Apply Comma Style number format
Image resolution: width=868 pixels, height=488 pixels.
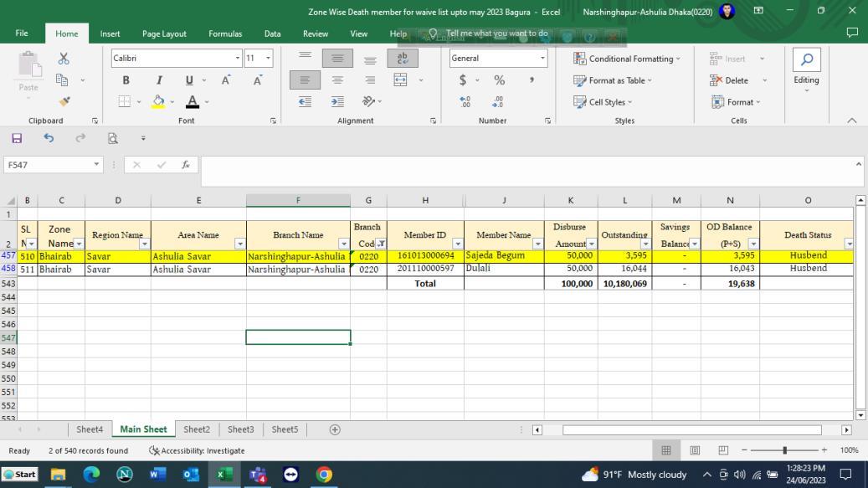tap(532, 80)
